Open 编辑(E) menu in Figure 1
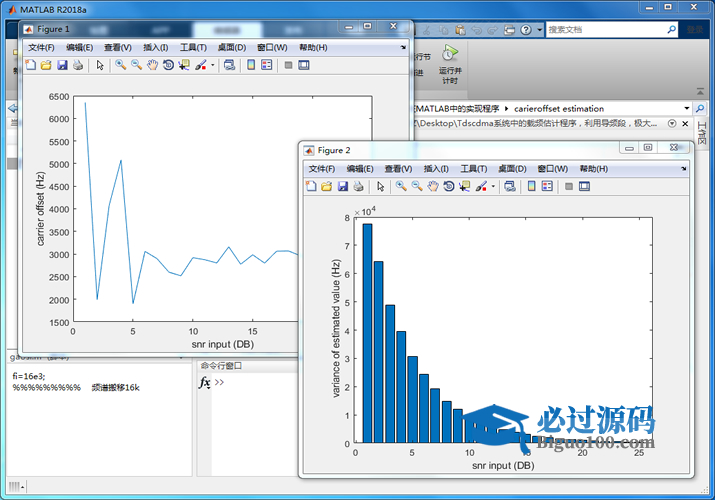 79,47
